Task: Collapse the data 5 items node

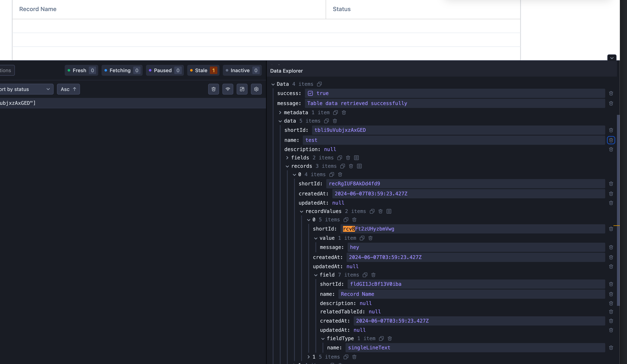Action: 280,121
